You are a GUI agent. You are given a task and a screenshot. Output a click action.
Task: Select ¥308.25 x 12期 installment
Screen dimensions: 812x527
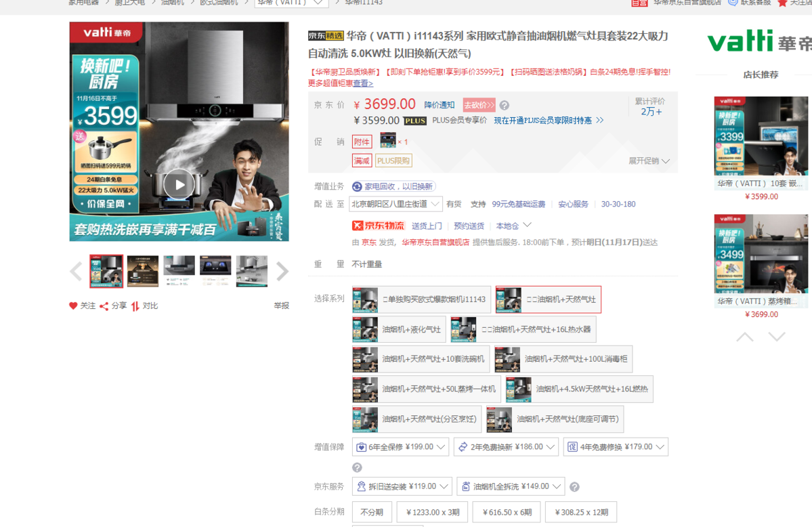click(x=581, y=512)
